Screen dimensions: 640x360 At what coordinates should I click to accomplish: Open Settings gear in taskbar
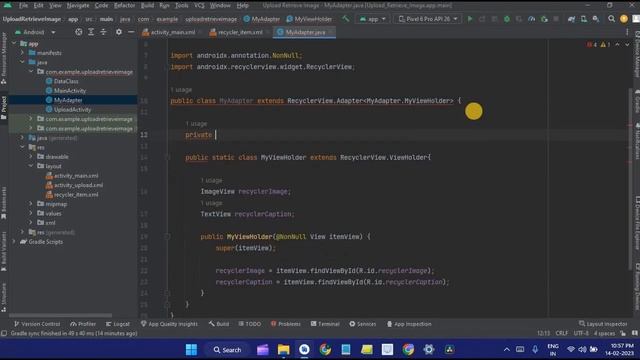(429, 349)
